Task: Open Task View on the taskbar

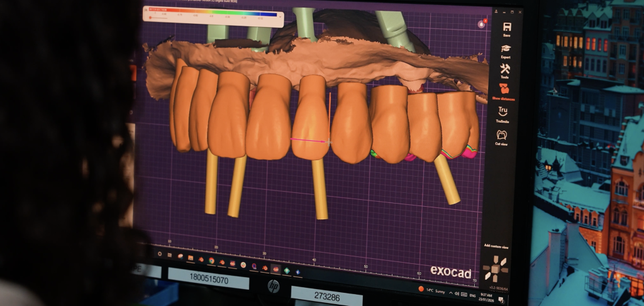Action: click(170, 255)
